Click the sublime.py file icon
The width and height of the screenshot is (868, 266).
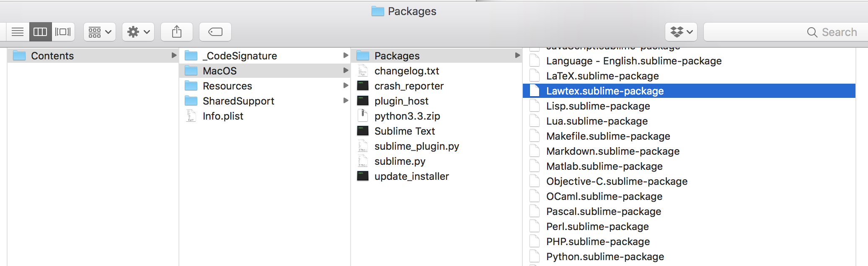[x=363, y=161]
